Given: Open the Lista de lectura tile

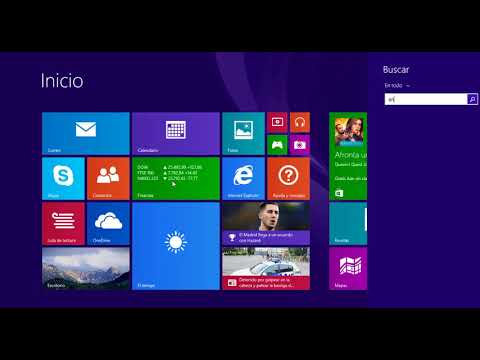Looking at the screenshot, I should point(63,224).
